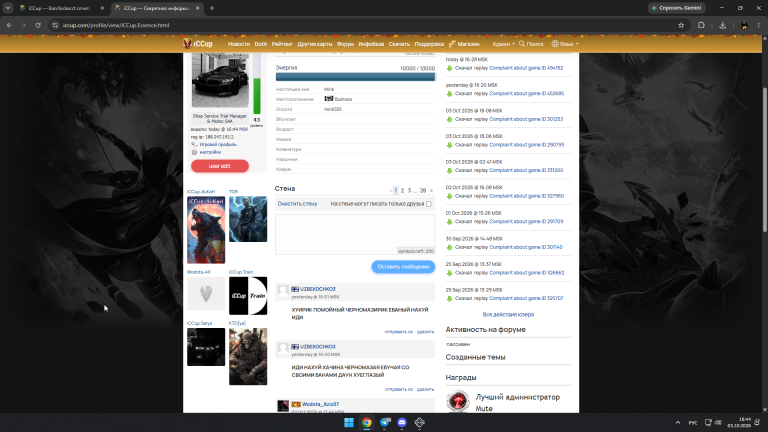Click Очистить стену link

pos(297,204)
